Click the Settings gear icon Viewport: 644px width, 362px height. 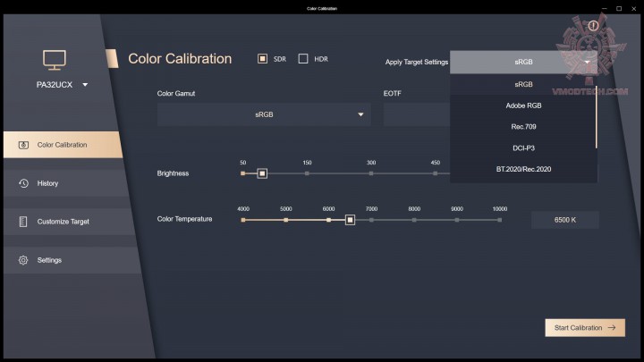pyautogui.click(x=23, y=260)
